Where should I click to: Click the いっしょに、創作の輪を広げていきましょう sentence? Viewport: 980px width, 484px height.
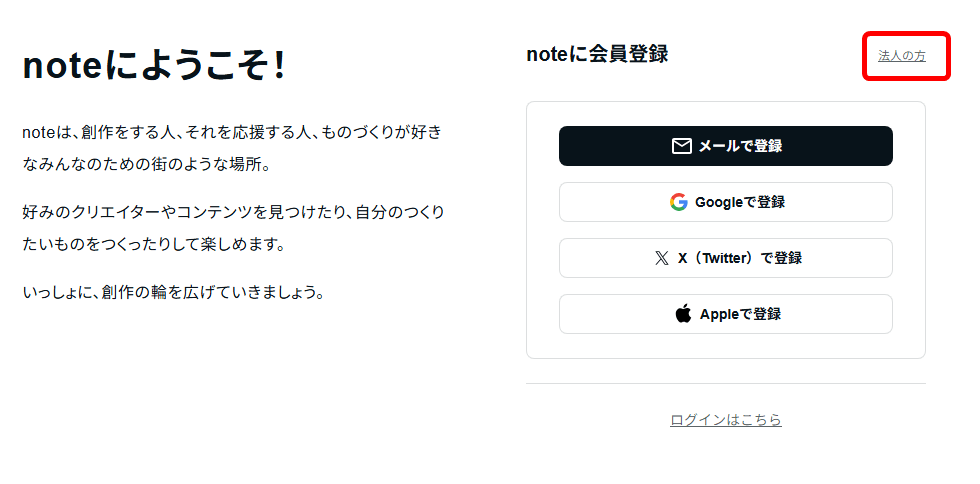[173, 293]
